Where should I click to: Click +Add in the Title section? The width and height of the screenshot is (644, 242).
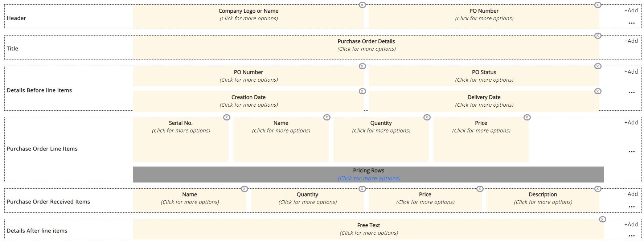click(631, 41)
